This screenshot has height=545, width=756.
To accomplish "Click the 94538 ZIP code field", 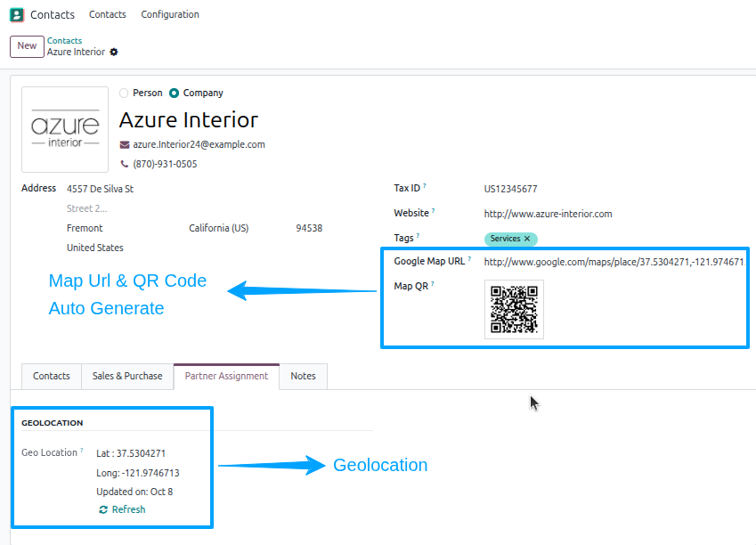I will (309, 228).
